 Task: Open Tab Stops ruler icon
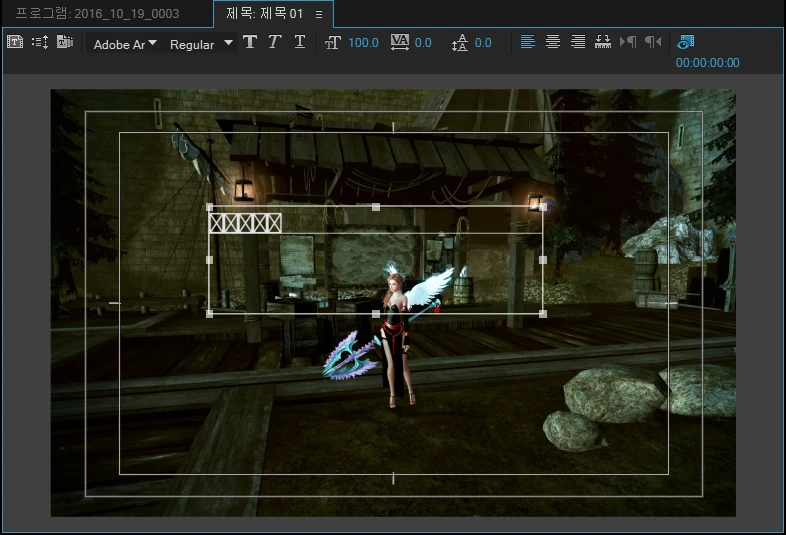(x=603, y=42)
